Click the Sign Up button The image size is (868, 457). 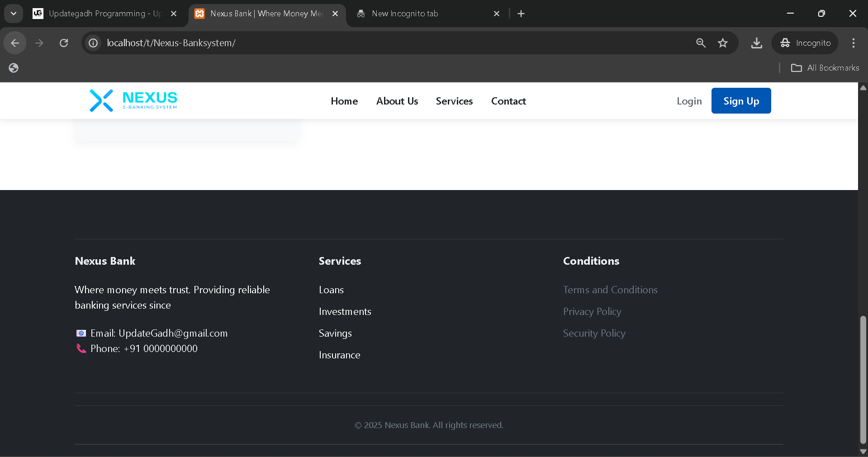(741, 101)
